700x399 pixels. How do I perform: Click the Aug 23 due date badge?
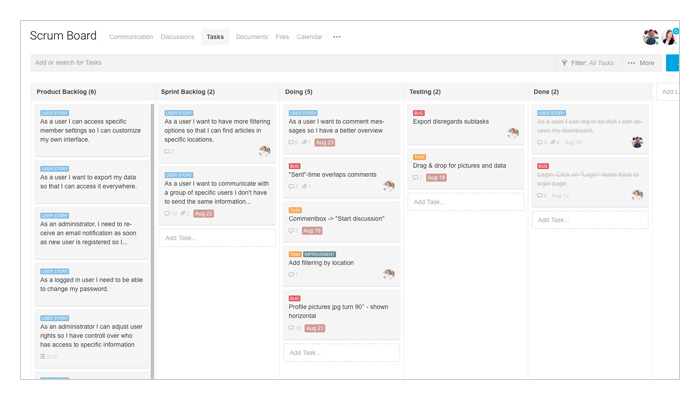point(325,143)
